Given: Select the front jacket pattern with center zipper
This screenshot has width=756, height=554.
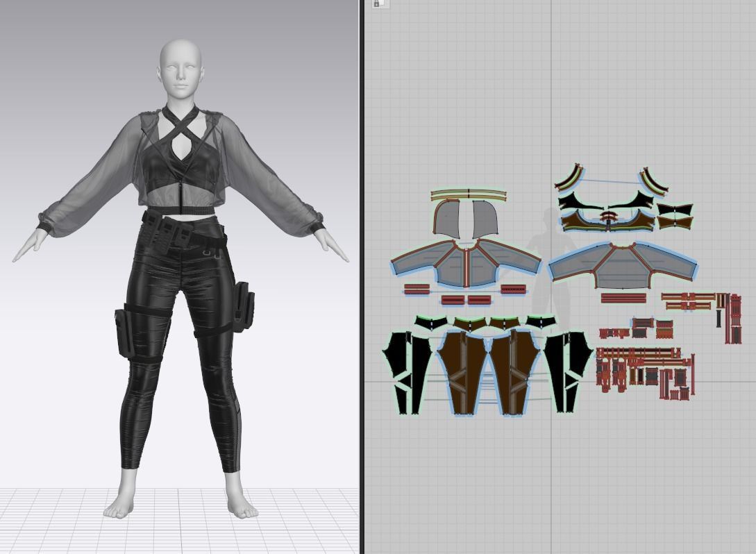Looking at the screenshot, I should tap(465, 264).
